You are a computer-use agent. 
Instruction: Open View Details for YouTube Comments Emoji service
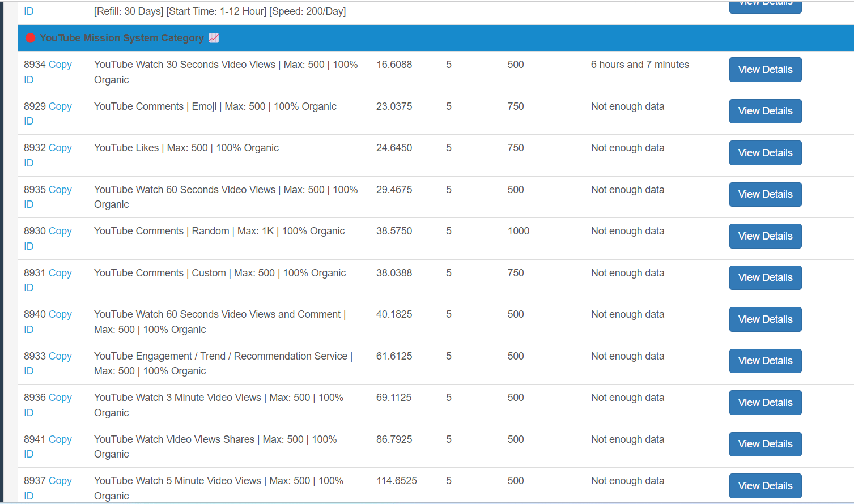[x=765, y=111]
